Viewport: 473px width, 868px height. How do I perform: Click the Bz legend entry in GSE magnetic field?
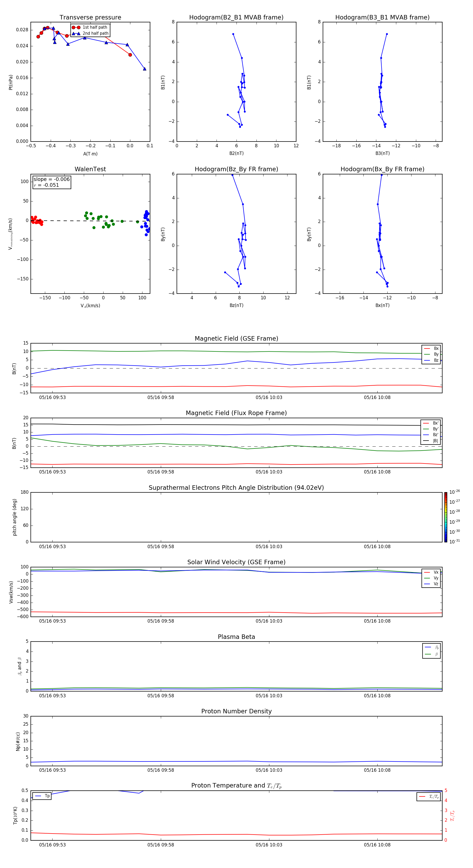(431, 360)
